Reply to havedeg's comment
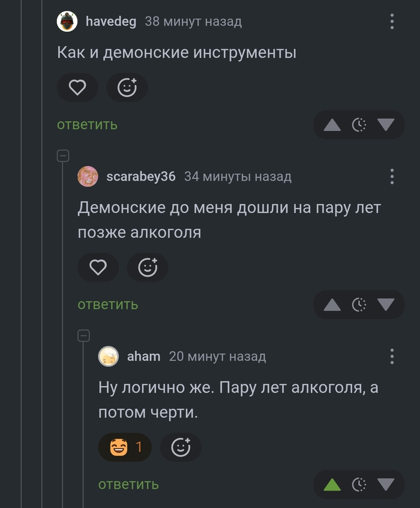Viewport: 420px width, 508px height. tap(87, 125)
